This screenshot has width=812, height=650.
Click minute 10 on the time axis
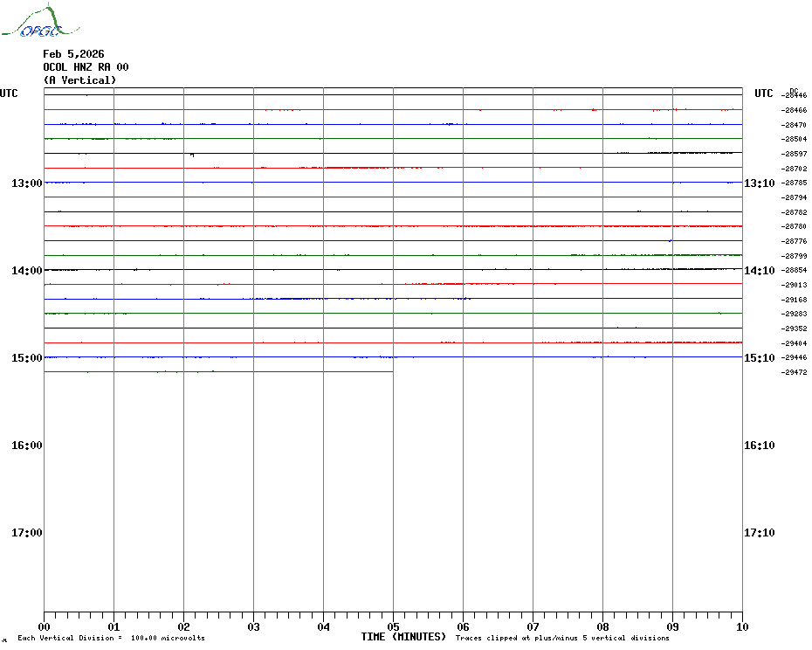tap(741, 626)
